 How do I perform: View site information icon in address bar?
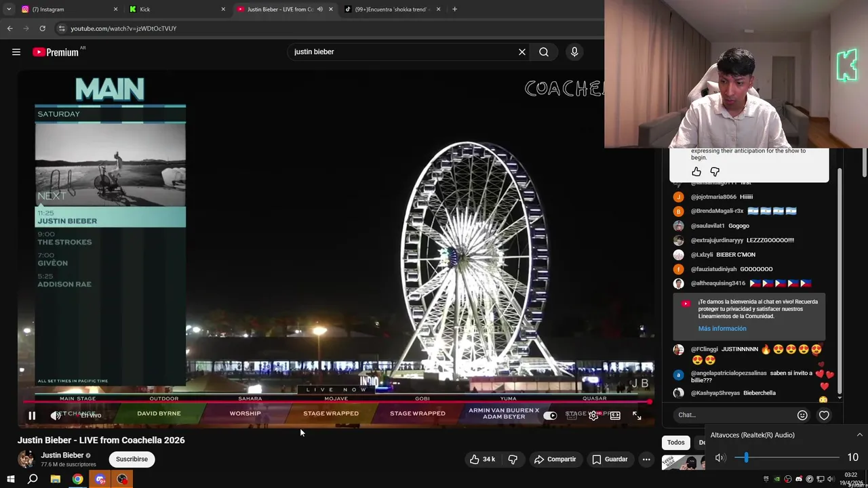click(x=62, y=28)
